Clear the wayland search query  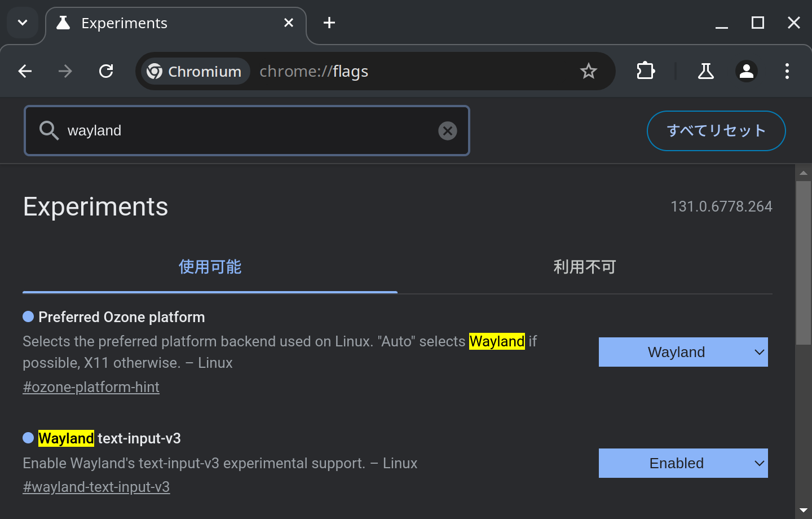(447, 130)
